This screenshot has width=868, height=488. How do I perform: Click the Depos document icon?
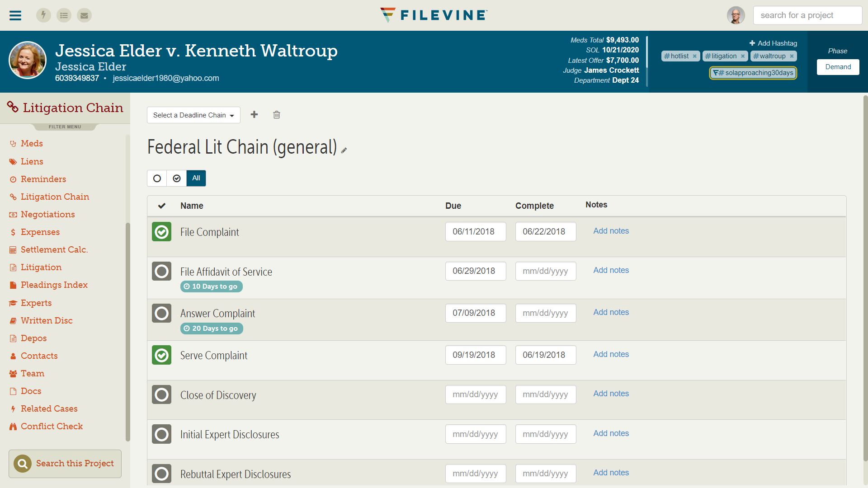13,338
